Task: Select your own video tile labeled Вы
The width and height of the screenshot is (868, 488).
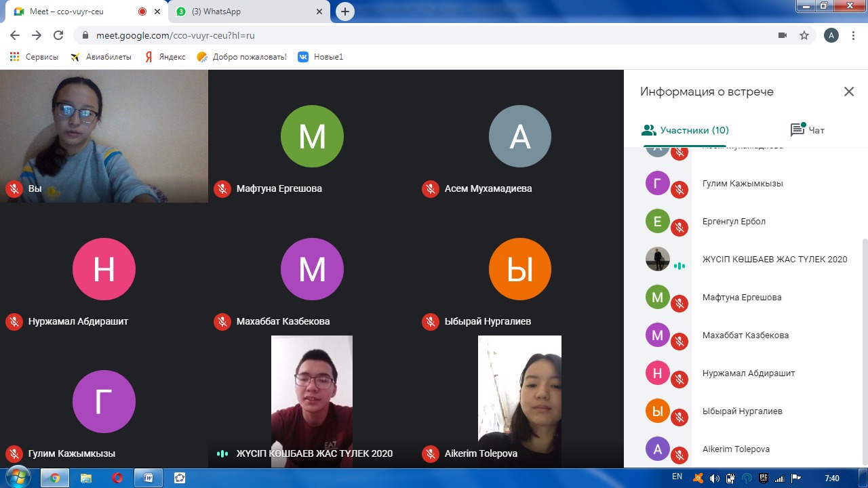Action: click(104, 136)
